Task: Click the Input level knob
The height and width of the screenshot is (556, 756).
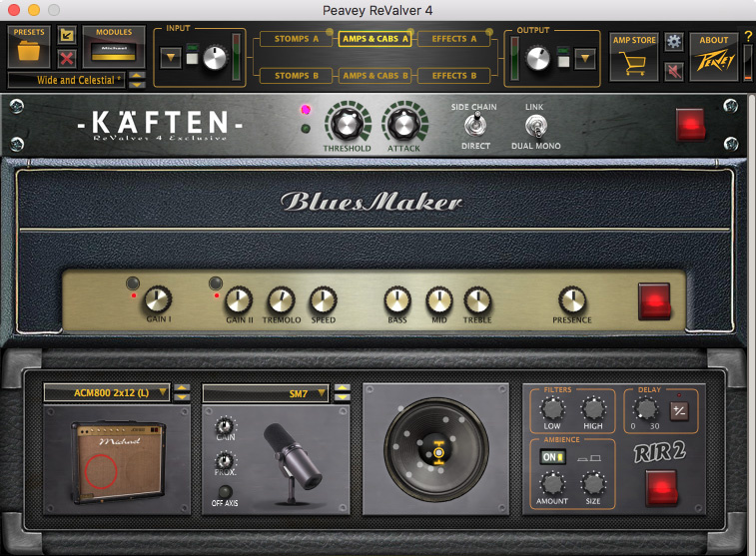Action: [x=215, y=58]
